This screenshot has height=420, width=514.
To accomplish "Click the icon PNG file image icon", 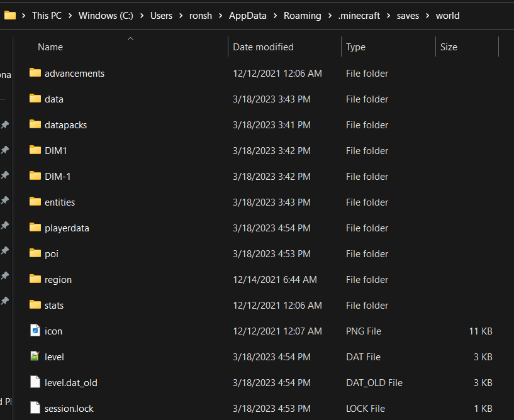I will coord(35,330).
